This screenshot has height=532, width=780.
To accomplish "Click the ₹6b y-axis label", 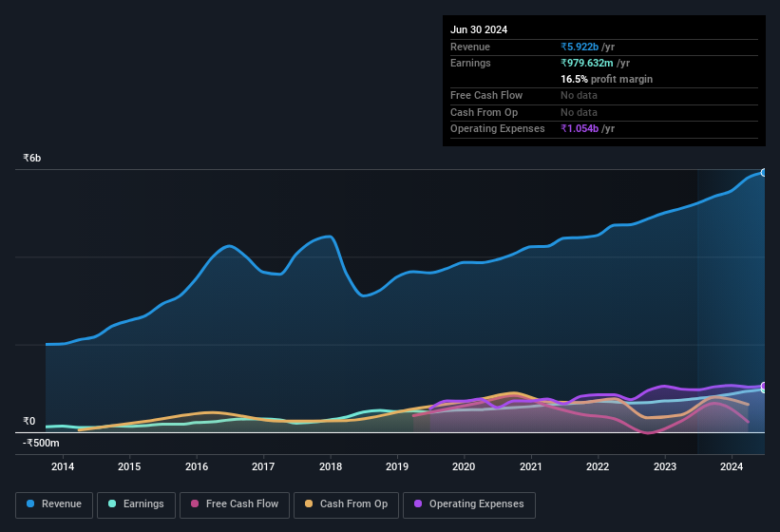I will (32, 158).
